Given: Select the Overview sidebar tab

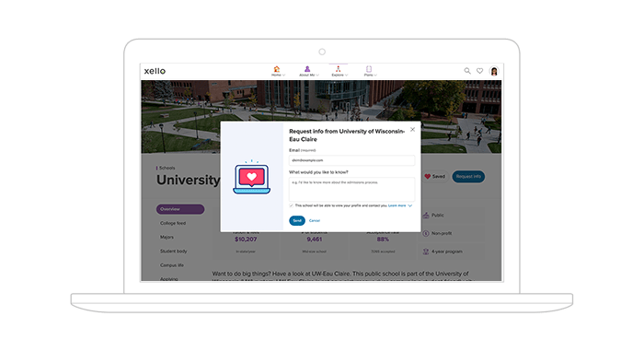Looking at the screenshot, I should (x=180, y=209).
